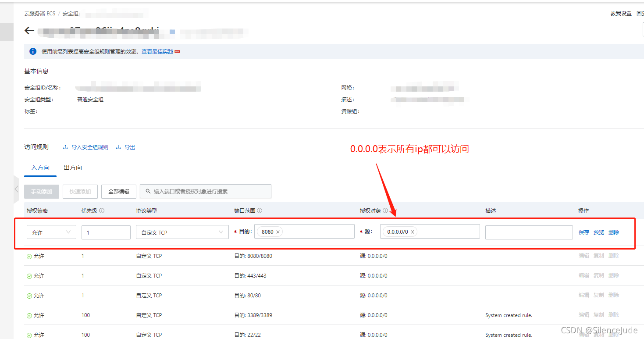Click the source address input field

coord(430,231)
